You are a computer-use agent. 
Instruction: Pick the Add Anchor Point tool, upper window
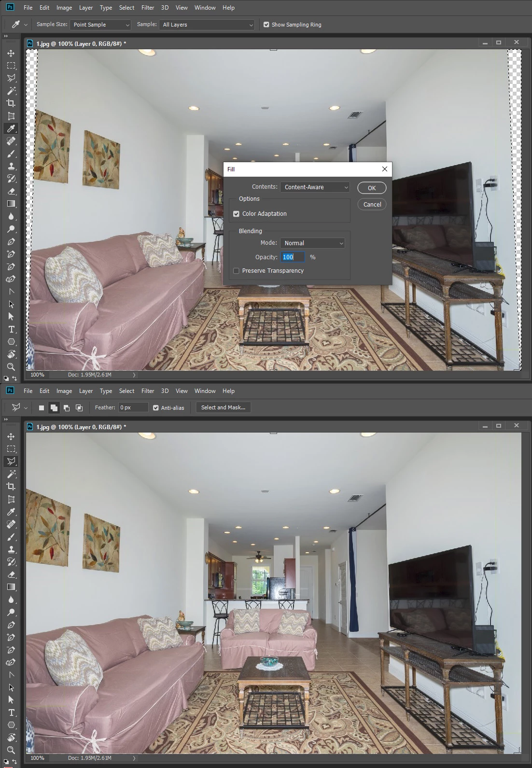point(11,254)
